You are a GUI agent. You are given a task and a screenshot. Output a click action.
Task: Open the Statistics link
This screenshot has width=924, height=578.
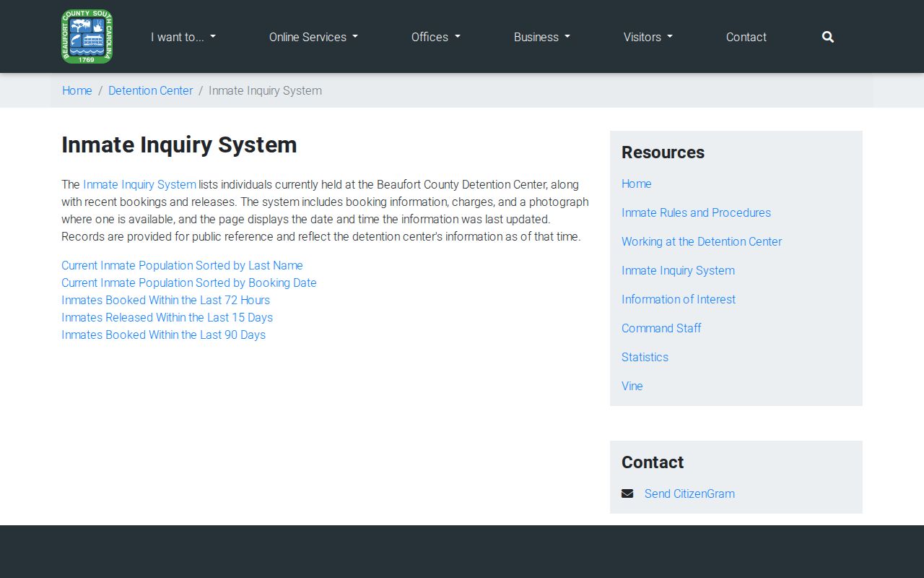click(645, 357)
